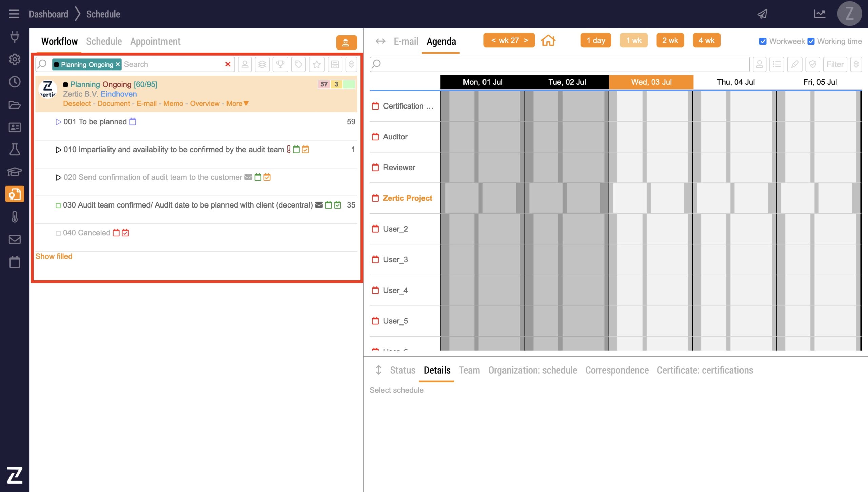Click the graduation cap sidebar icon
Viewport: 868px width, 492px height.
[15, 172]
